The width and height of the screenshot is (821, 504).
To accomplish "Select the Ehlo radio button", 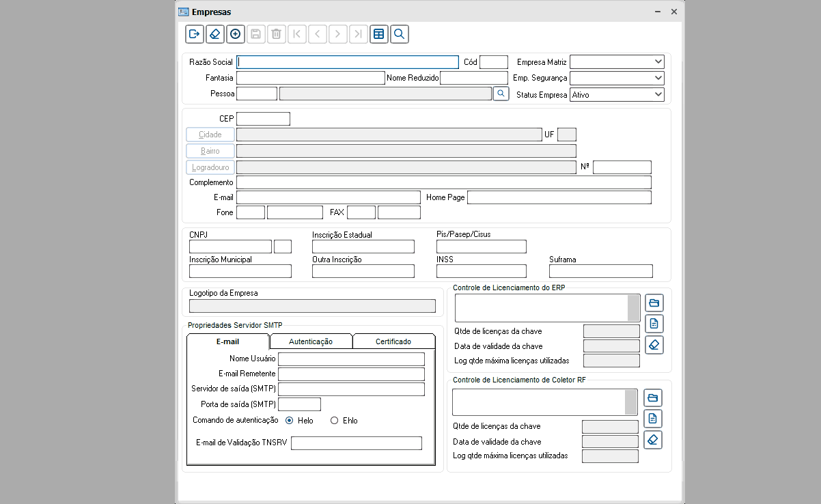I will coord(334,421).
